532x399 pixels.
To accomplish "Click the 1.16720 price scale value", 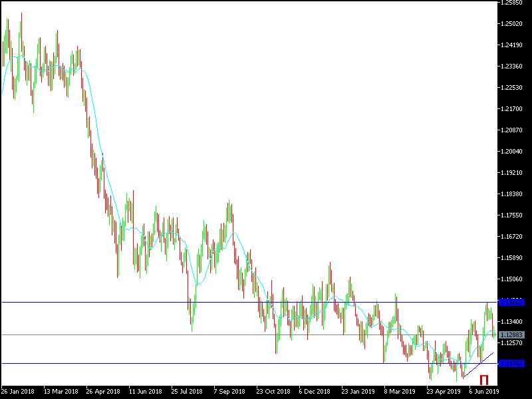I will [x=511, y=237].
